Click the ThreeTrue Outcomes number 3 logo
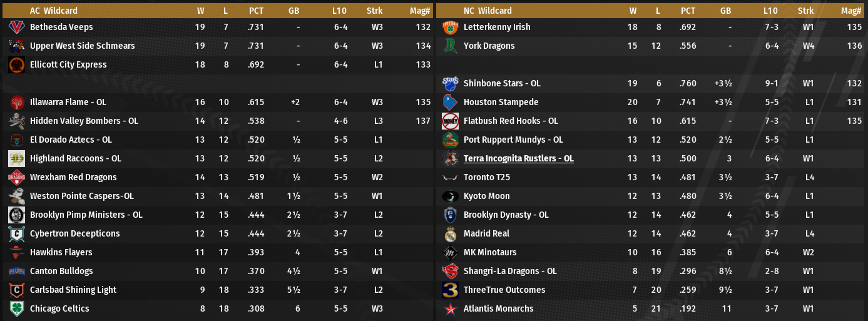 point(450,290)
